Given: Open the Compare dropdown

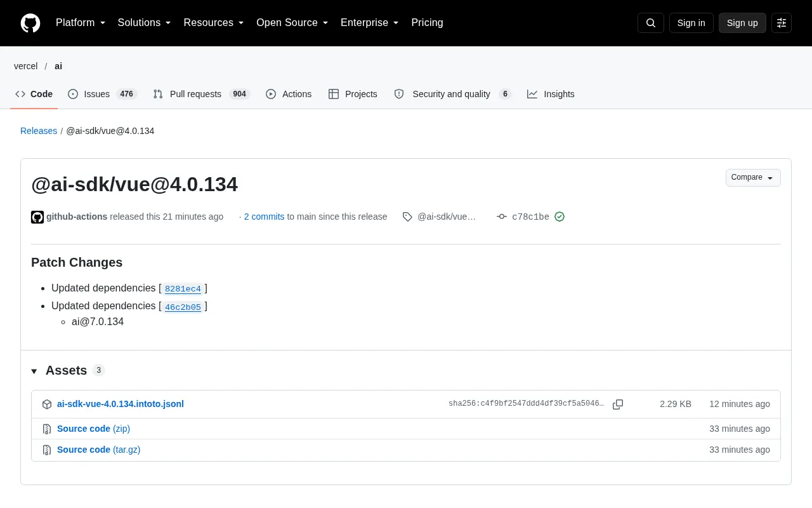Looking at the screenshot, I should pyautogui.click(x=753, y=178).
